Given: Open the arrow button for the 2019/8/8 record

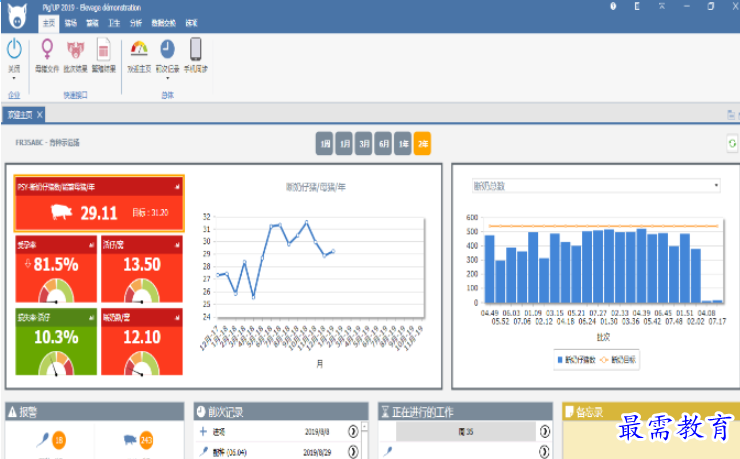Looking at the screenshot, I should [x=353, y=431].
